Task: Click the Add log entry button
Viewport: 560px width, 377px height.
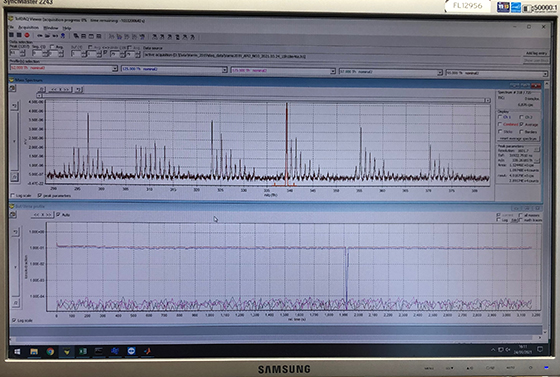Action: point(536,53)
